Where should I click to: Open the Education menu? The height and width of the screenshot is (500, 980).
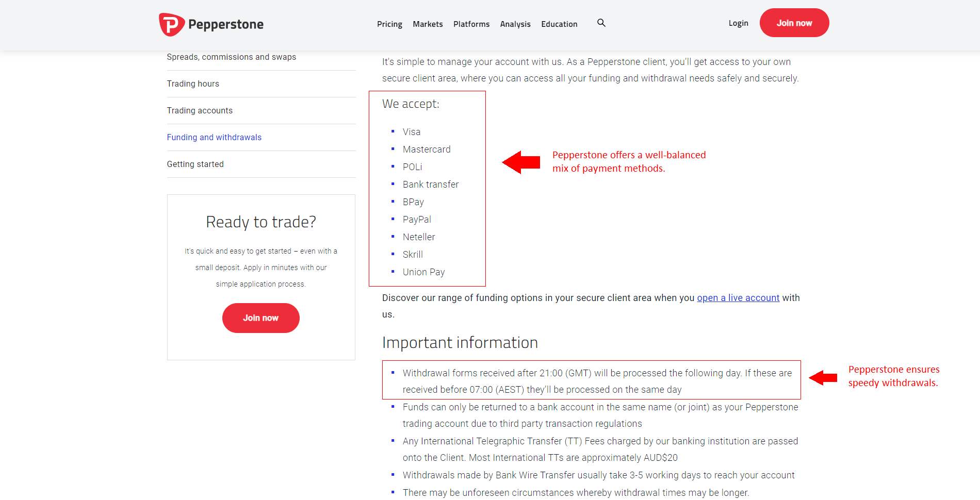pyautogui.click(x=559, y=24)
